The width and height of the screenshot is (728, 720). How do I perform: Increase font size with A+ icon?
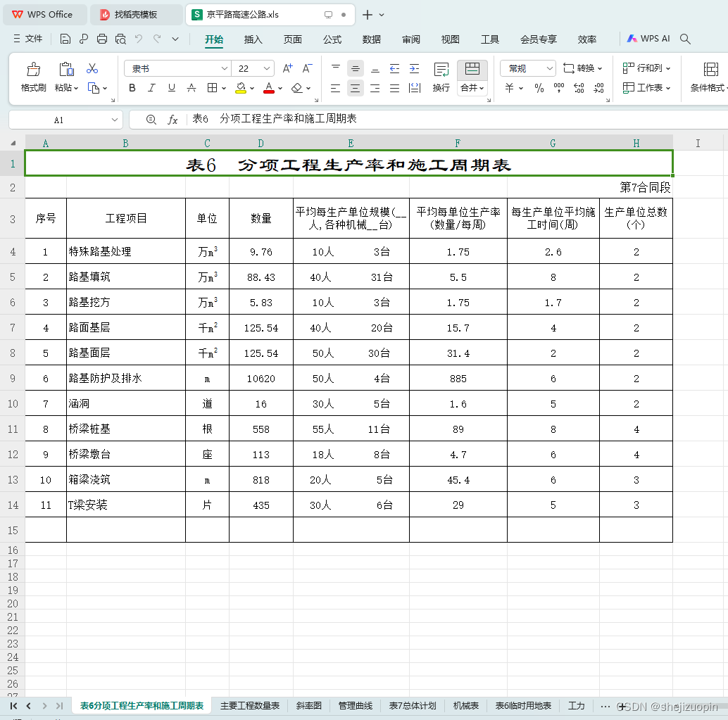[287, 68]
